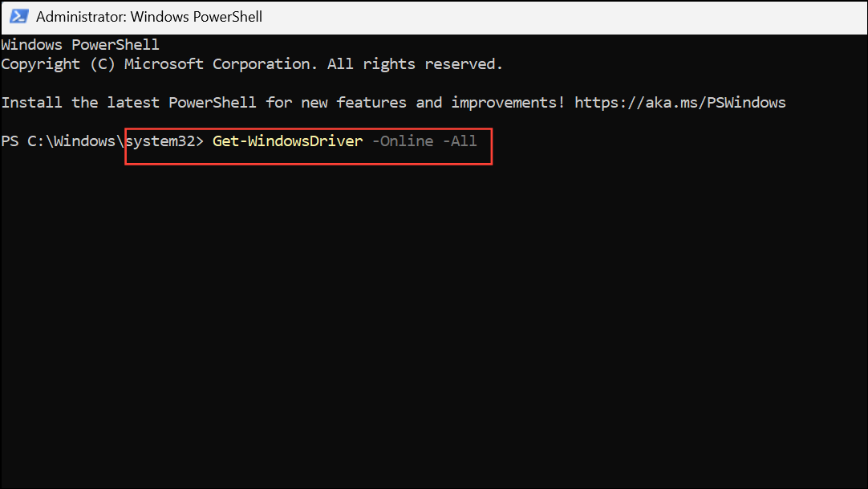Click the empty black console area below the command
The width and height of the screenshot is (868, 489).
433,321
